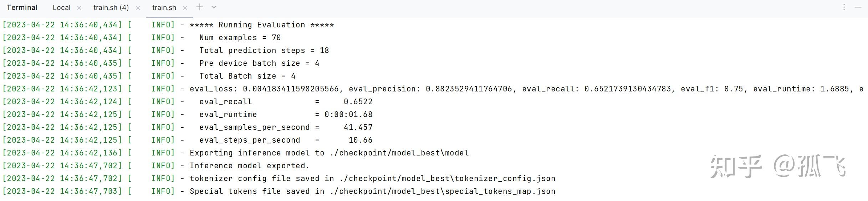The height and width of the screenshot is (201, 868).
Task: Expand the new session dropdown chevron
Action: click(x=214, y=7)
